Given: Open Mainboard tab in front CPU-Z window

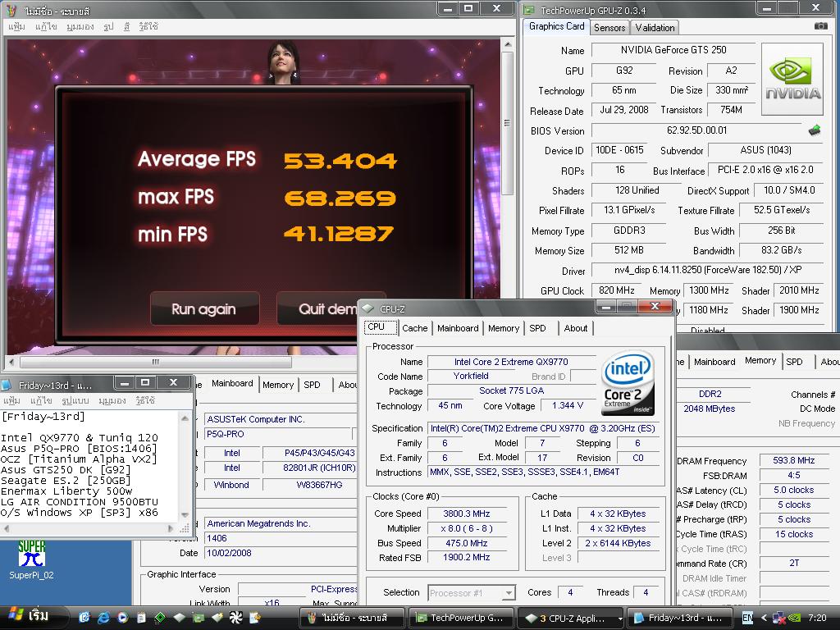Looking at the screenshot, I should coord(458,328).
